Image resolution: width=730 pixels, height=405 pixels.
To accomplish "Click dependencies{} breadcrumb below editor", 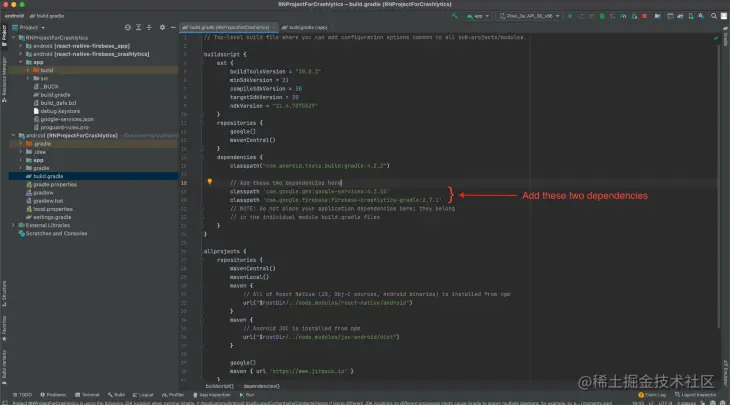I will [x=262, y=386].
